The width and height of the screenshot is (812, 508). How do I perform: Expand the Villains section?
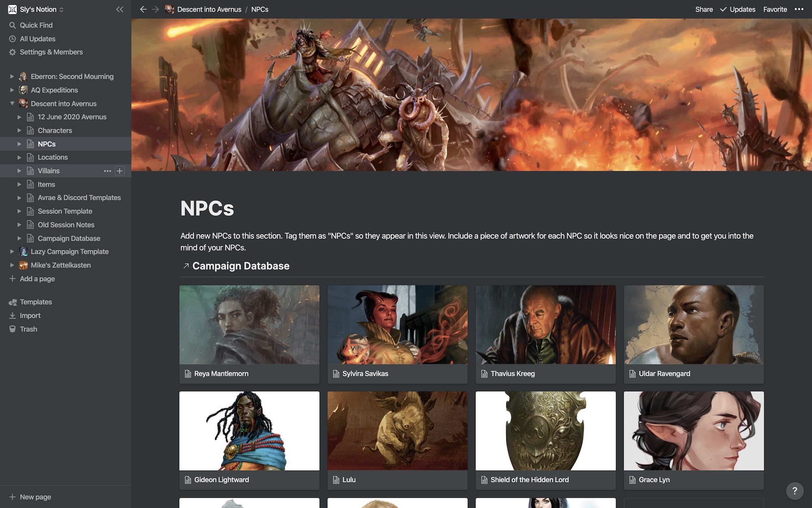coord(19,171)
